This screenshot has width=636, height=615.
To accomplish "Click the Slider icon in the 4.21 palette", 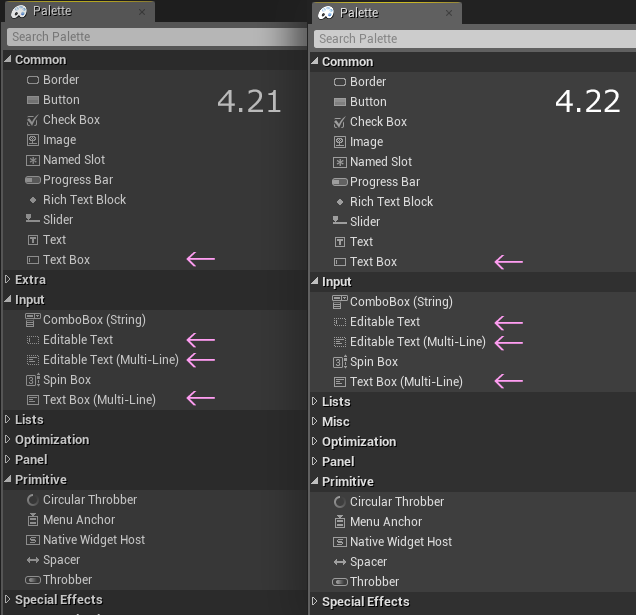I will [x=32, y=219].
